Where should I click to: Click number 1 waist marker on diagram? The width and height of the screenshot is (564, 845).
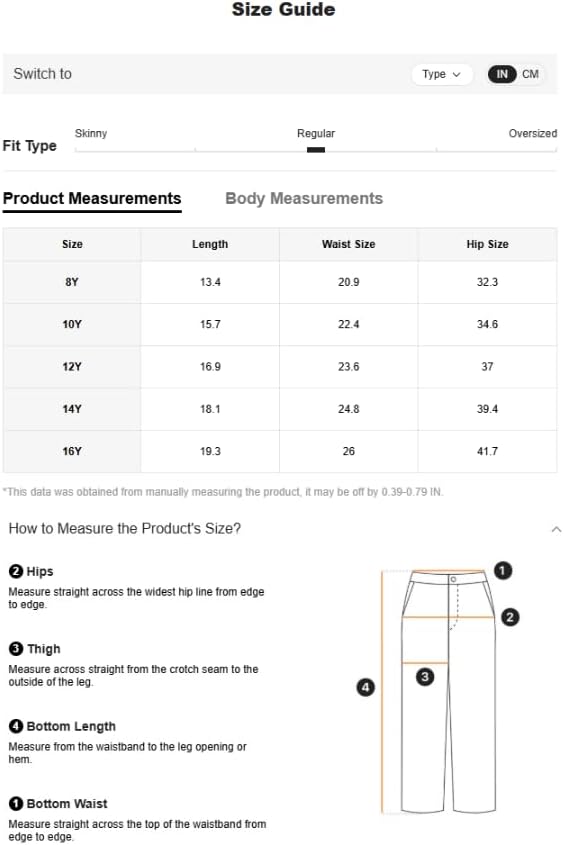(503, 571)
